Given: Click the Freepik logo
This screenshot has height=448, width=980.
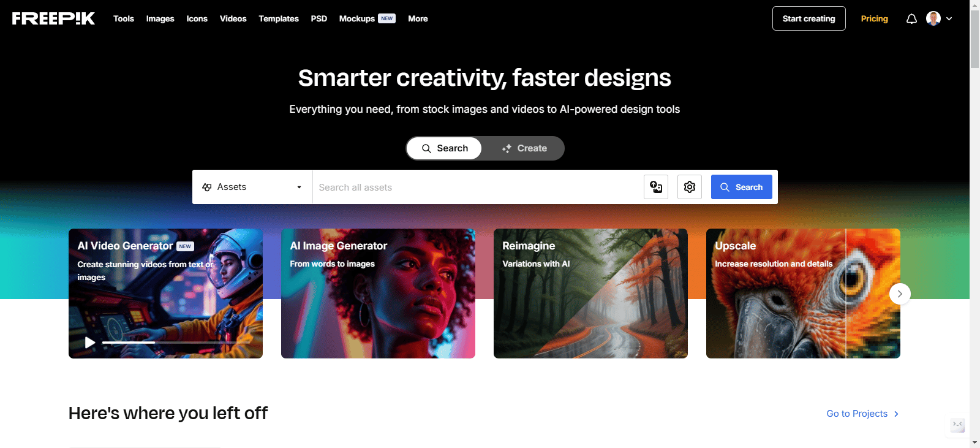Looking at the screenshot, I should (x=53, y=18).
